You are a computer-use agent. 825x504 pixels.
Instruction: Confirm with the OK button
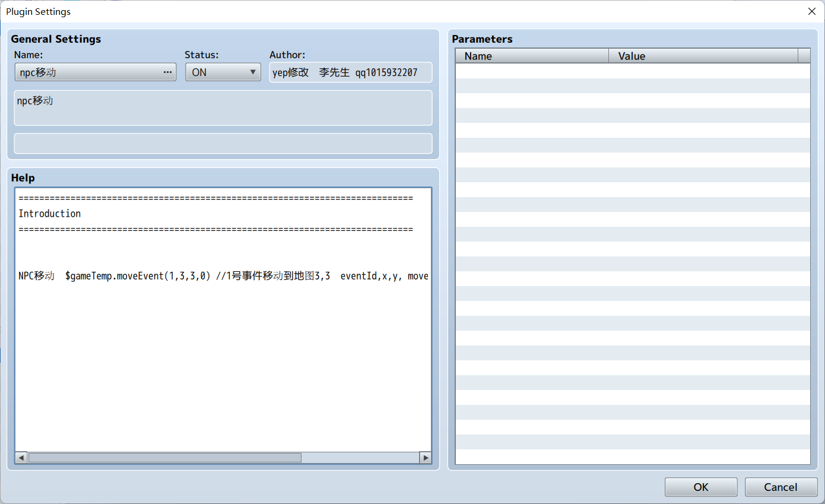pos(701,487)
